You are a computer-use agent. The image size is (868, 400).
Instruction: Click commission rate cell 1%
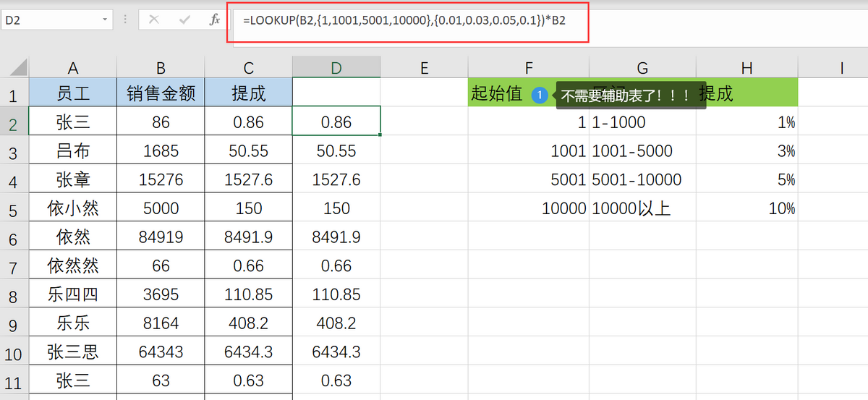pyautogui.click(x=747, y=122)
